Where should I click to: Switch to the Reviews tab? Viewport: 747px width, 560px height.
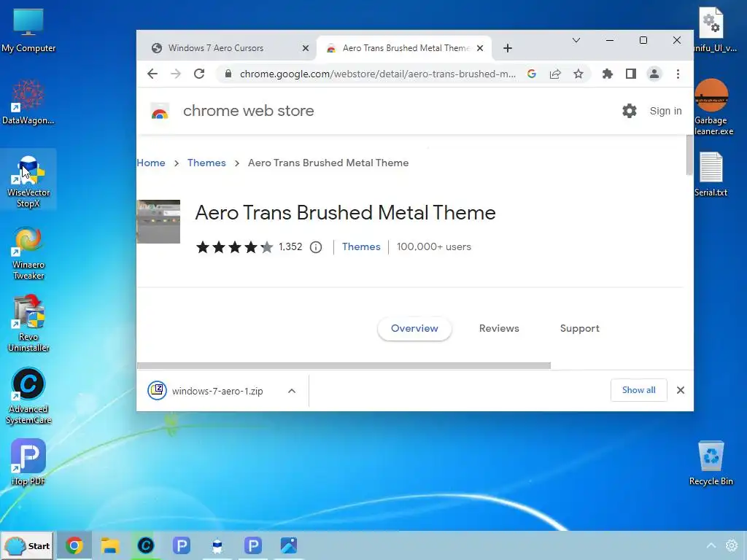click(x=499, y=329)
